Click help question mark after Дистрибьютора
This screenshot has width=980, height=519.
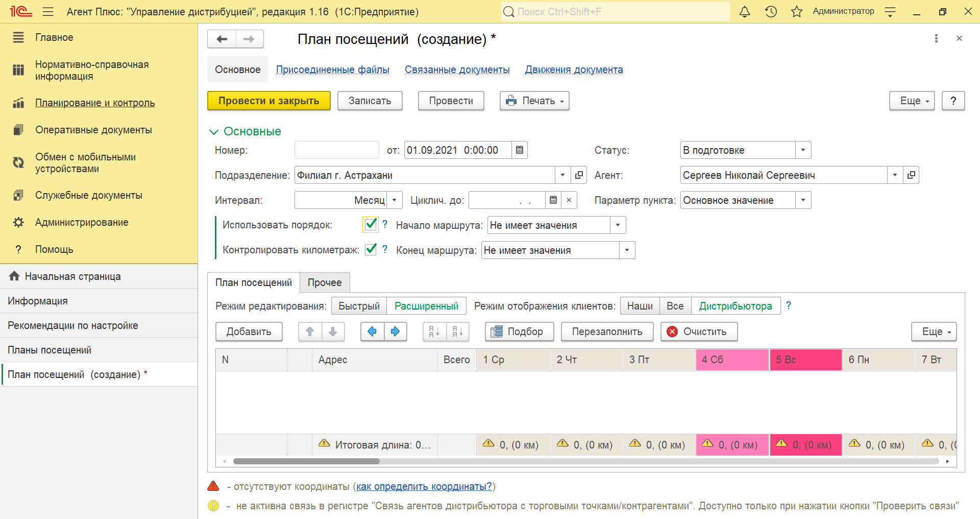tap(789, 305)
